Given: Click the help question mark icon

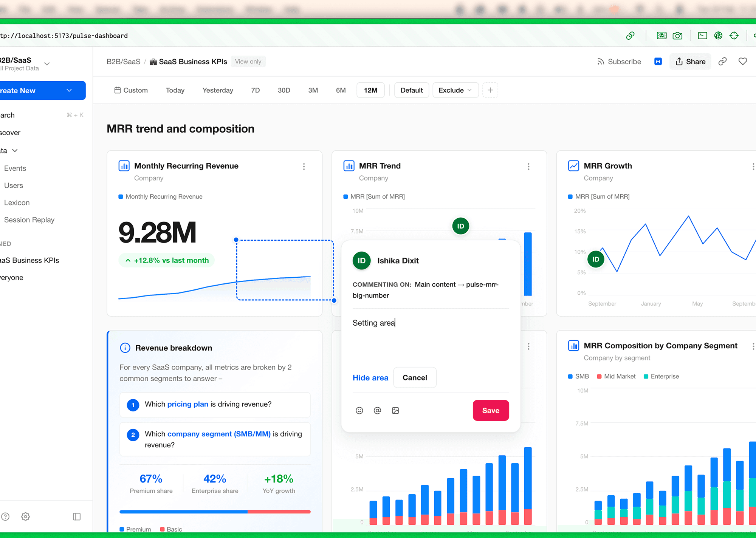Looking at the screenshot, I should click(x=5, y=516).
